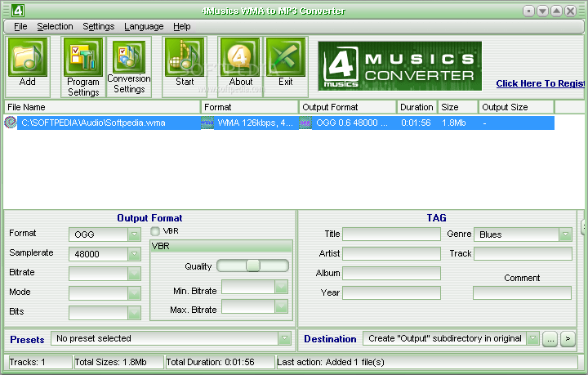The image size is (588, 375).
Task: Open the About toolbar icon
Action: [x=240, y=57]
